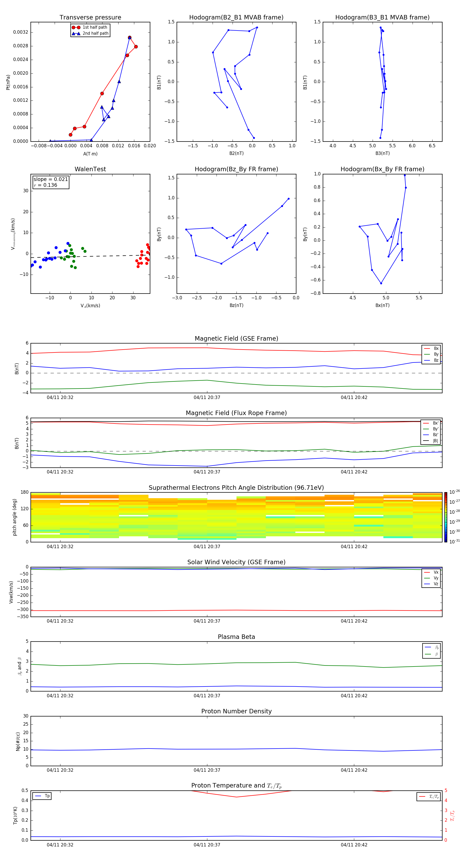The width and height of the screenshot is (473, 868).
Task: Select the By entry in the GSE field legend
Action: [x=431, y=354]
